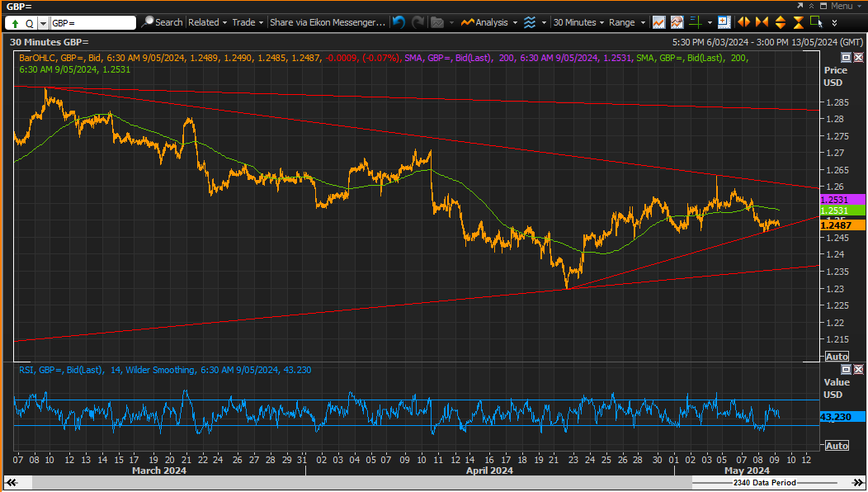
Task: Maximize the RSI pane
Action: pos(846,369)
